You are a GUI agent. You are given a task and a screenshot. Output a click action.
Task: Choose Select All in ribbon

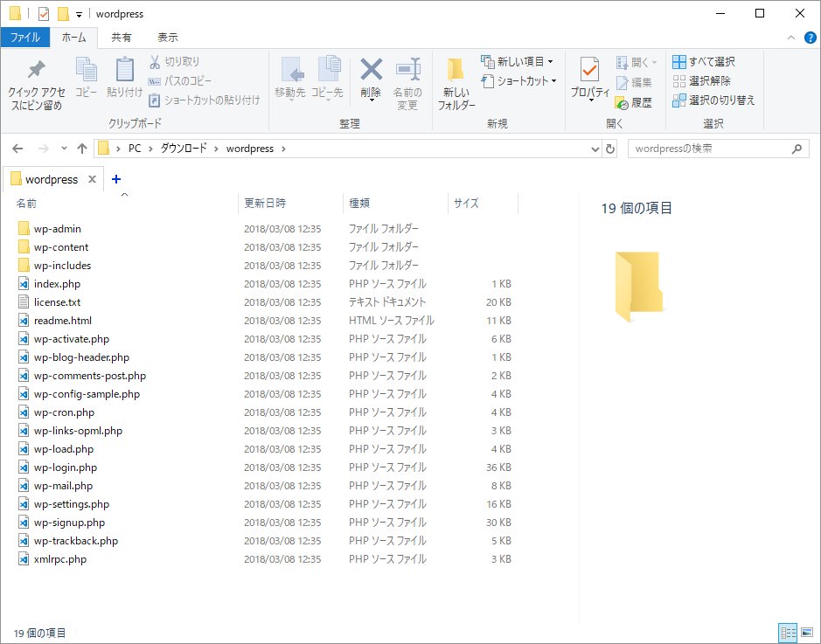[x=704, y=62]
